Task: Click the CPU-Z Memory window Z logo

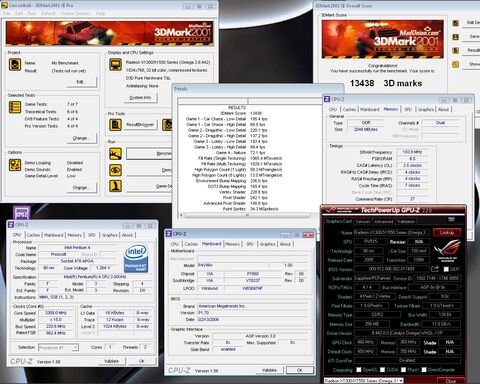Action: pos(327,99)
